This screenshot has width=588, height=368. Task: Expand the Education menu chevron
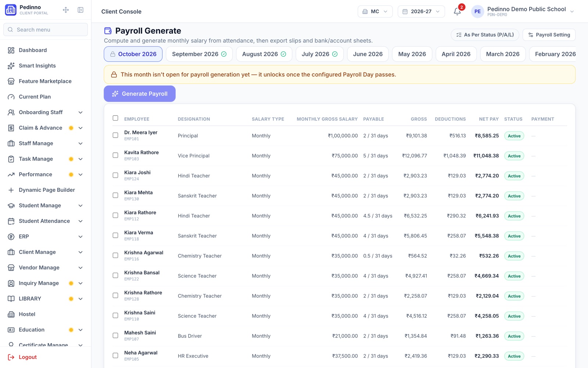click(x=80, y=330)
